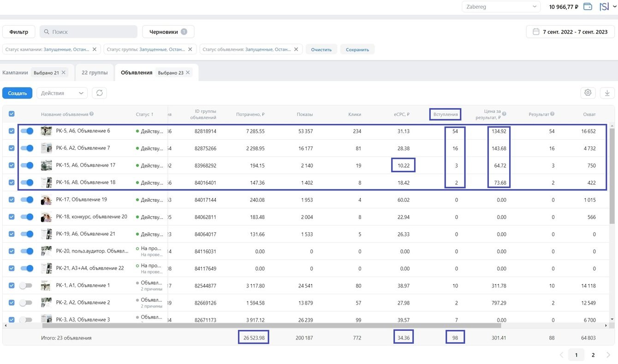618x364 pixels.
Task: Click calendar icon in date range picker
Action: [536, 32]
